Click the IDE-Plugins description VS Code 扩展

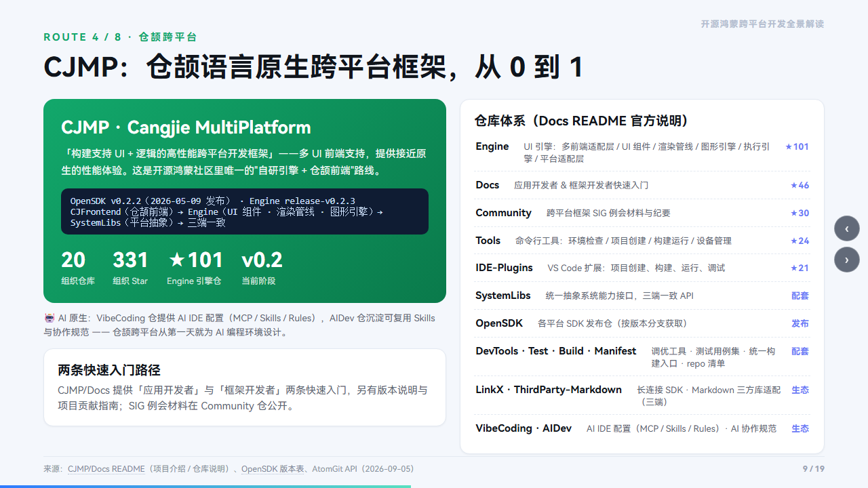(x=636, y=268)
